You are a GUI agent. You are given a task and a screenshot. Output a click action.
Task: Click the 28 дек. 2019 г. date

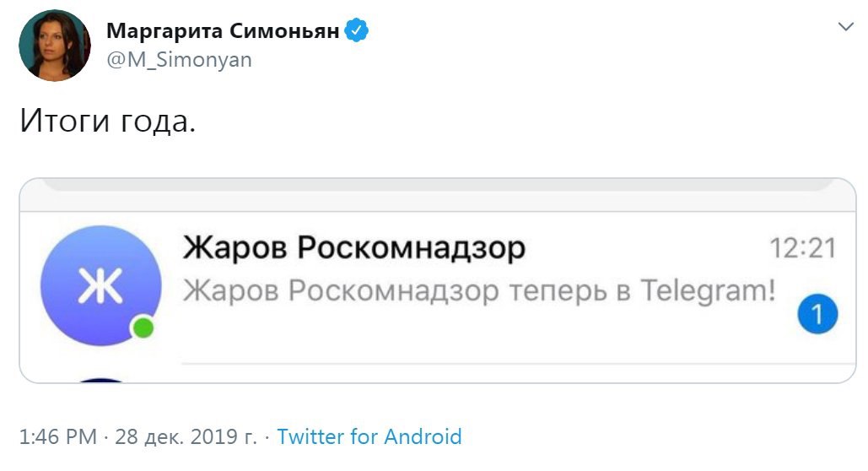[x=186, y=436]
